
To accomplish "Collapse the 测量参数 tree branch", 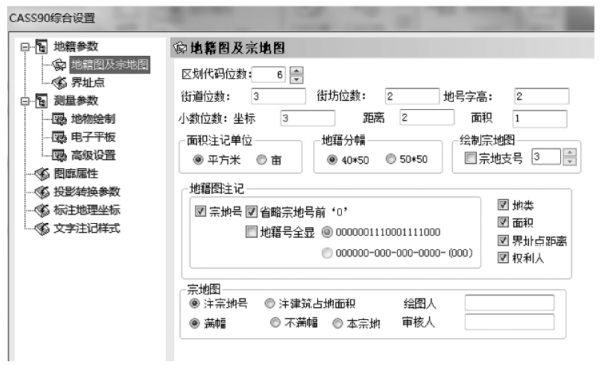I will [25, 101].
